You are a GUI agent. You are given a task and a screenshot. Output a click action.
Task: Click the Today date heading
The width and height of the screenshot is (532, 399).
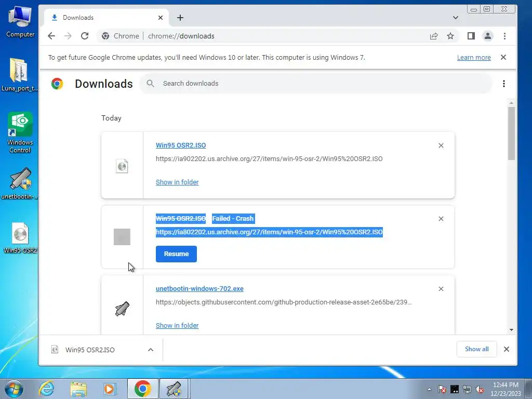[111, 118]
